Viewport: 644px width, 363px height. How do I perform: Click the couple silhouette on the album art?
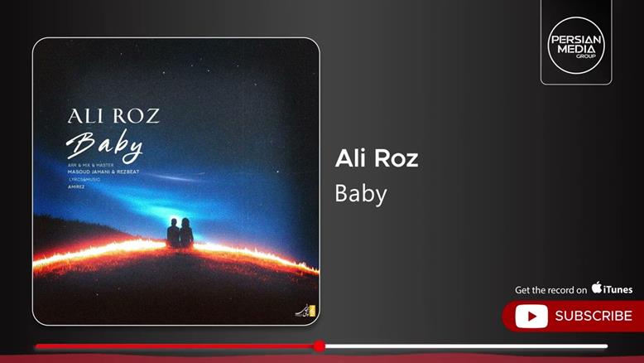[180, 233]
